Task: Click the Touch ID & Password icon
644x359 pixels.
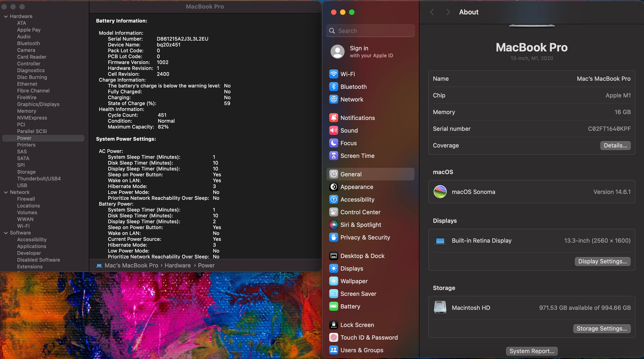Action: point(333,338)
